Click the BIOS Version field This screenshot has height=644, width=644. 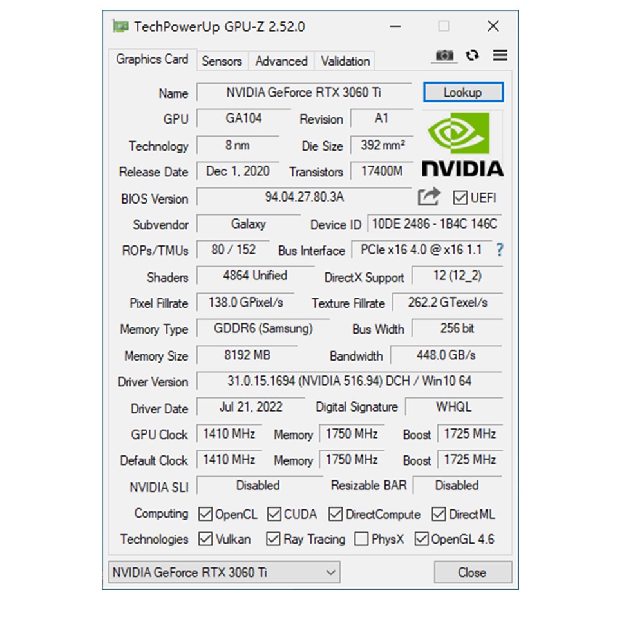point(304,197)
